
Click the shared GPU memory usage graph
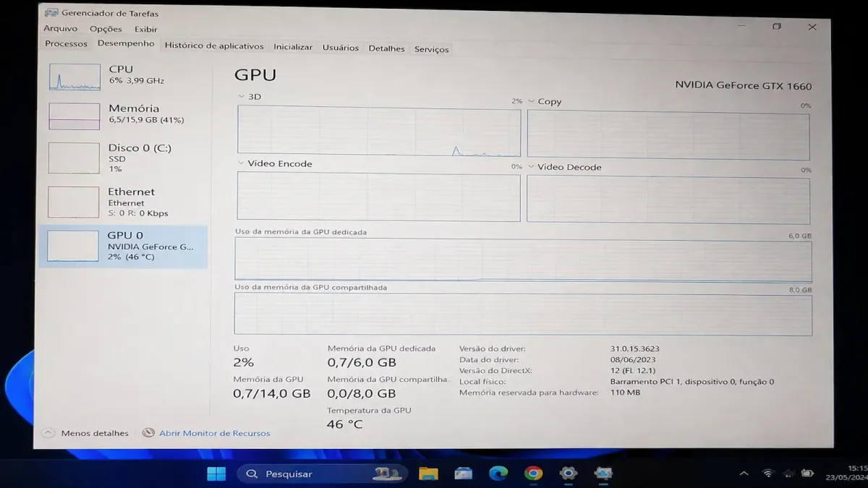click(523, 314)
